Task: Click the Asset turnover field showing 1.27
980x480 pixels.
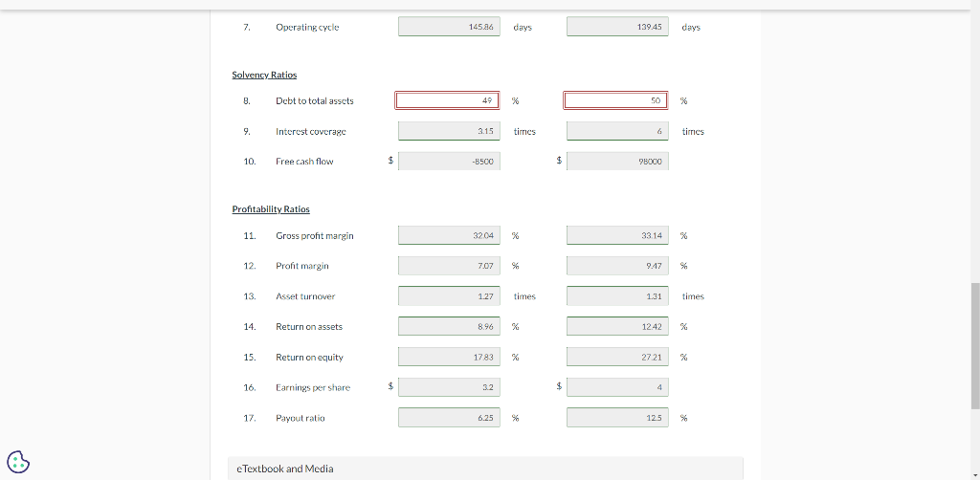Action: (x=450, y=295)
